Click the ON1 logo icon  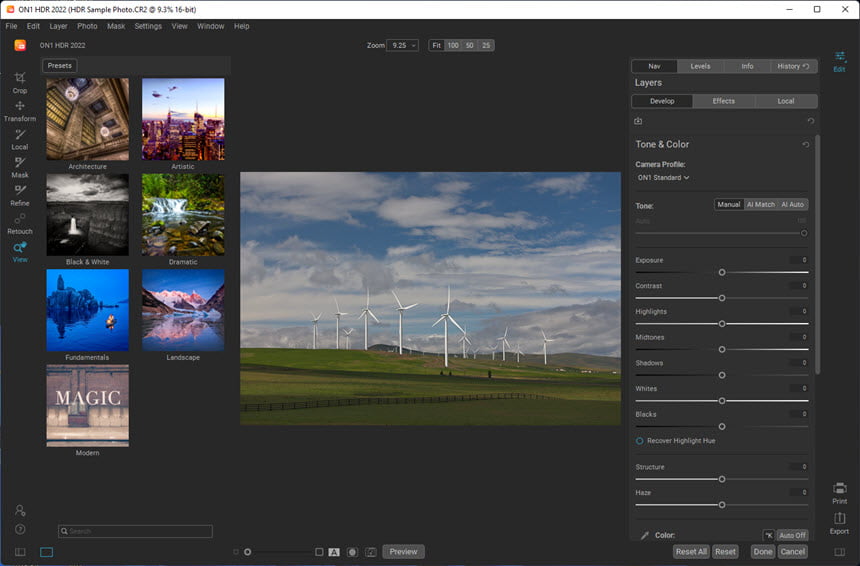[20, 45]
